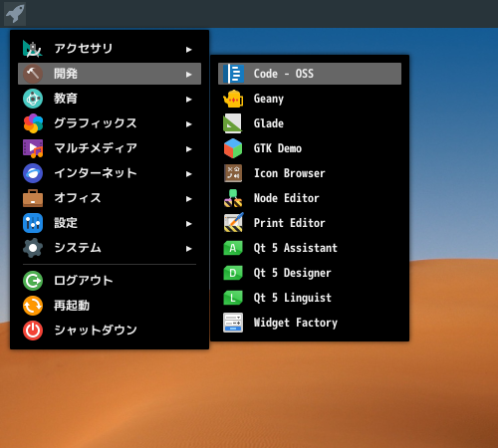Click the orange 再起動 restart icon
This screenshot has width=498, height=448.
[x=33, y=306]
